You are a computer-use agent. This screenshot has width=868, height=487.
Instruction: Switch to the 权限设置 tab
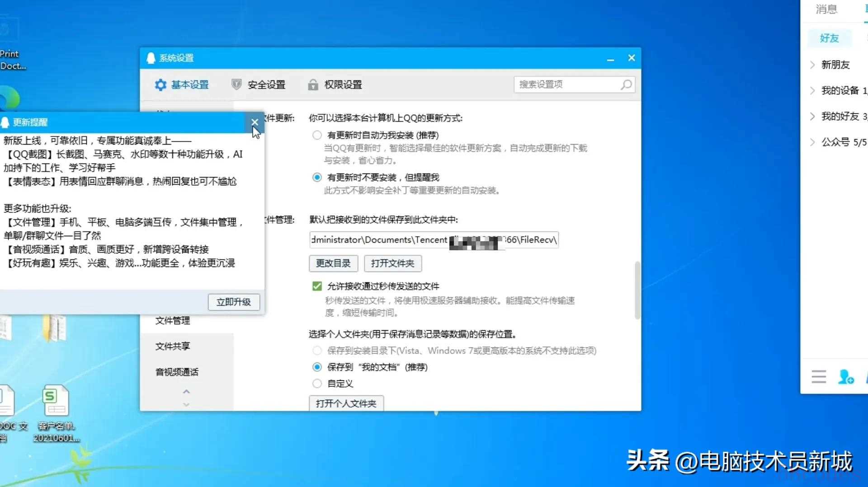tap(335, 84)
